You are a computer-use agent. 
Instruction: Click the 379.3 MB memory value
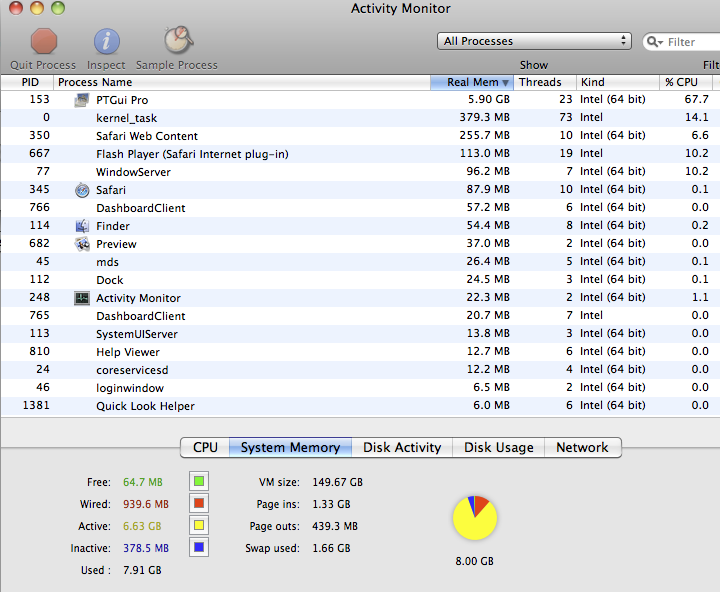click(484, 117)
